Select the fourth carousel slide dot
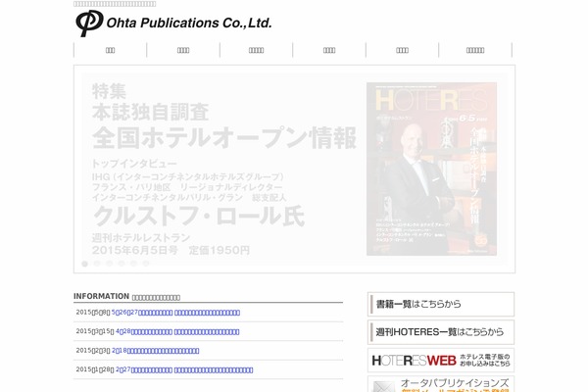Image resolution: width=588 pixels, height=392 pixels. click(122, 264)
